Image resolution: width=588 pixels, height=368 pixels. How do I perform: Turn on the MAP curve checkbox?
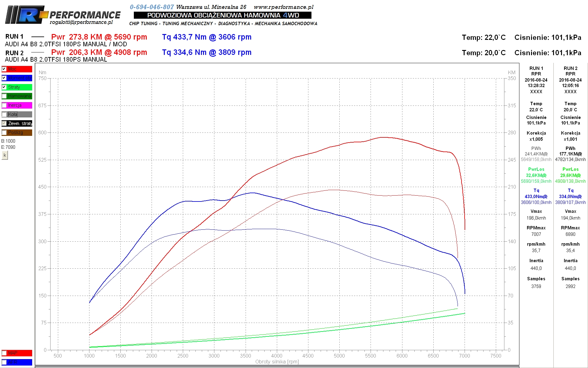pyautogui.click(x=4, y=353)
